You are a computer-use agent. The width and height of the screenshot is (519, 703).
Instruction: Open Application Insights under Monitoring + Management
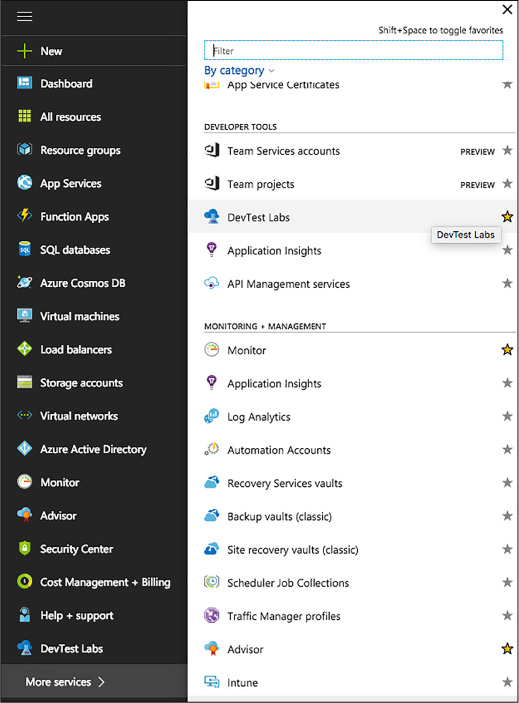(274, 384)
